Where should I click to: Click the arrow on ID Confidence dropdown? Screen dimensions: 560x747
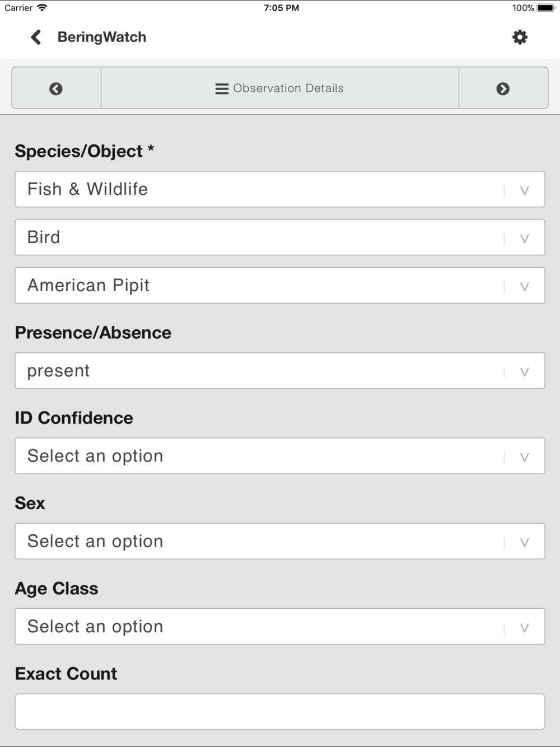(x=524, y=457)
